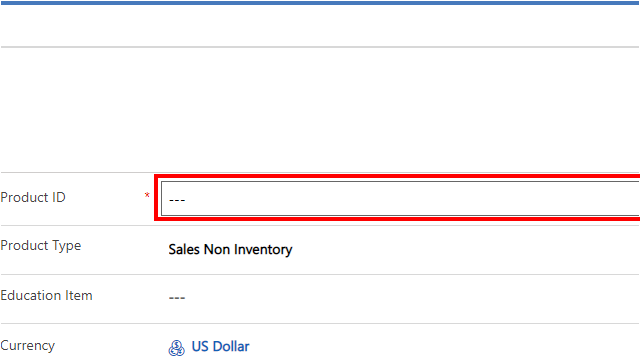This screenshot has width=640, height=360.
Task: Click the Product Type field label
Action: tap(41, 246)
